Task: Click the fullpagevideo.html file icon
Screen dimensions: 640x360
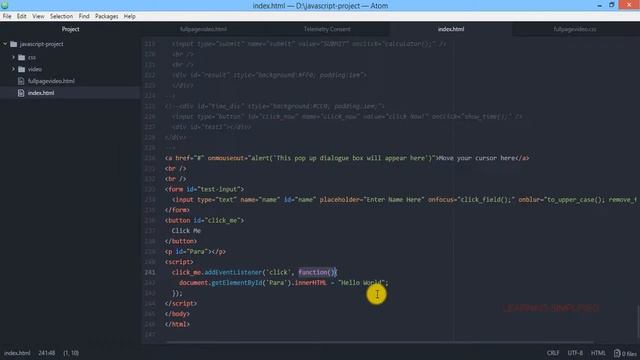Action: 21,81
